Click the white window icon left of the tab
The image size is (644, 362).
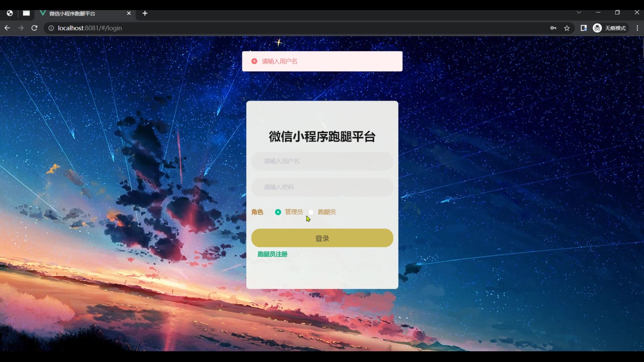click(26, 13)
